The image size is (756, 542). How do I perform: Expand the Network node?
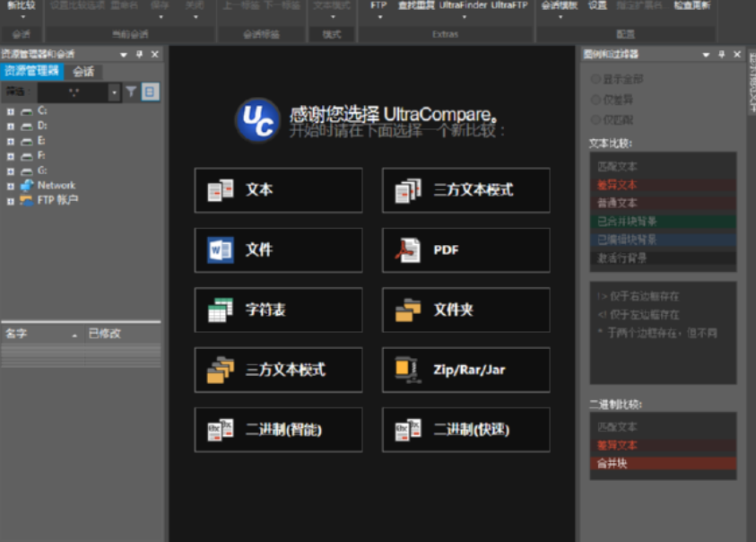[10, 187]
